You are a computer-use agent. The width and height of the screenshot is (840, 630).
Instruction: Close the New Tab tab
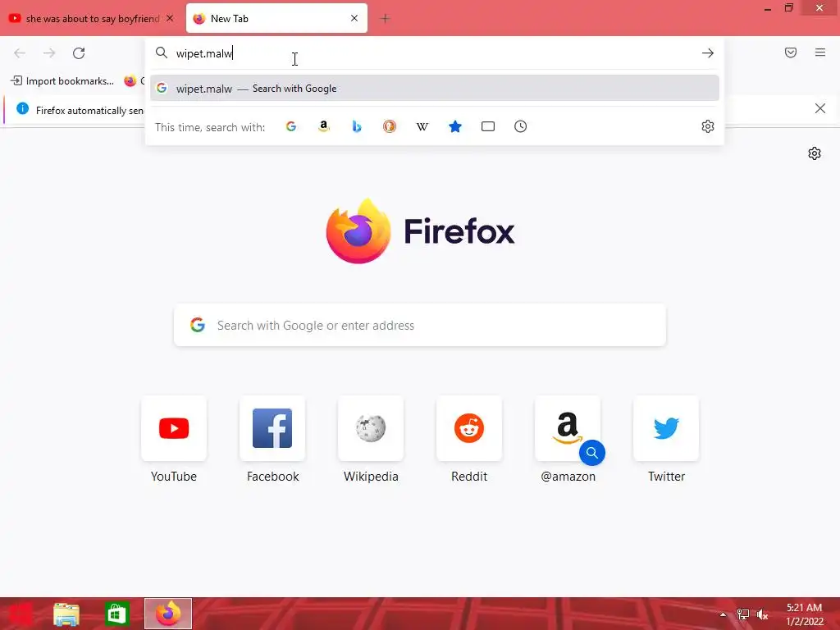pos(354,18)
